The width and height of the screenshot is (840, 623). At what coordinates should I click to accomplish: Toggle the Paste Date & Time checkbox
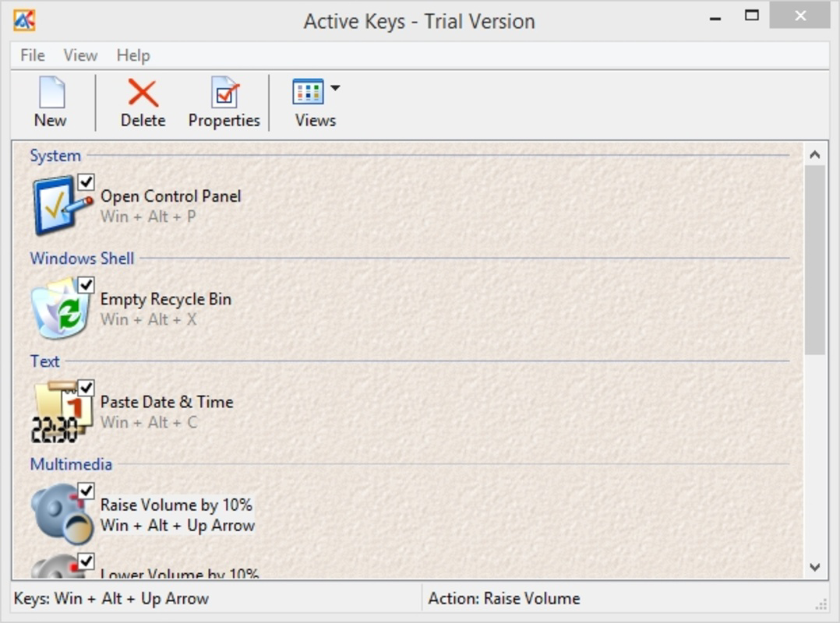coord(86,388)
